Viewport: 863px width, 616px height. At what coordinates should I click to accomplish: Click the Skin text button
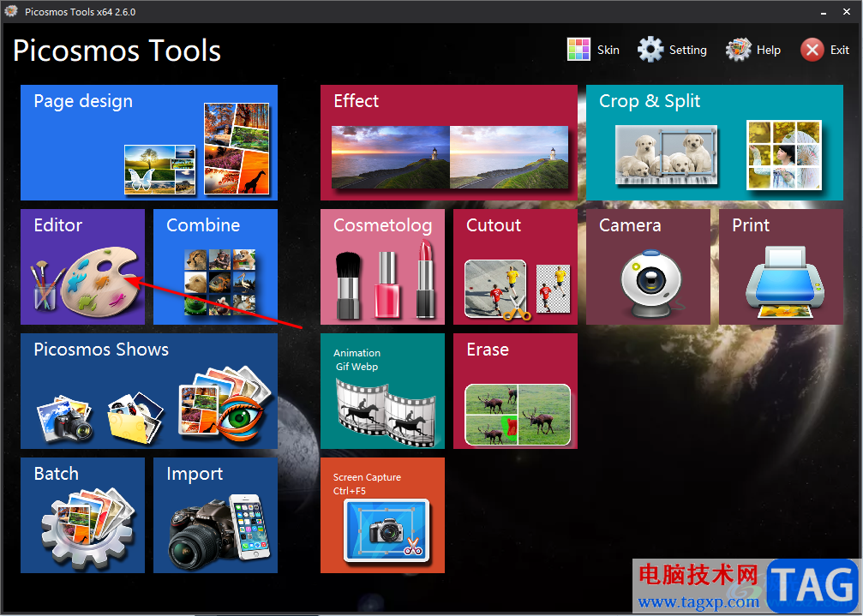pos(608,50)
